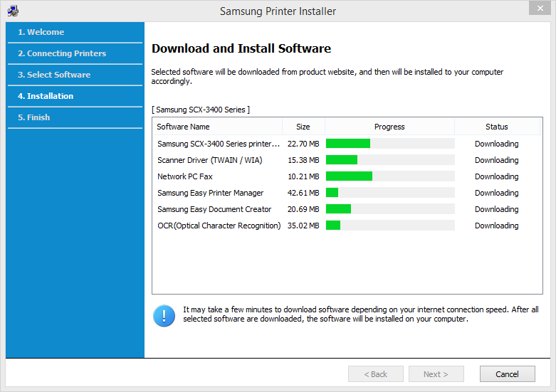Click Downloading status of Scanner Driver row

pyautogui.click(x=497, y=160)
